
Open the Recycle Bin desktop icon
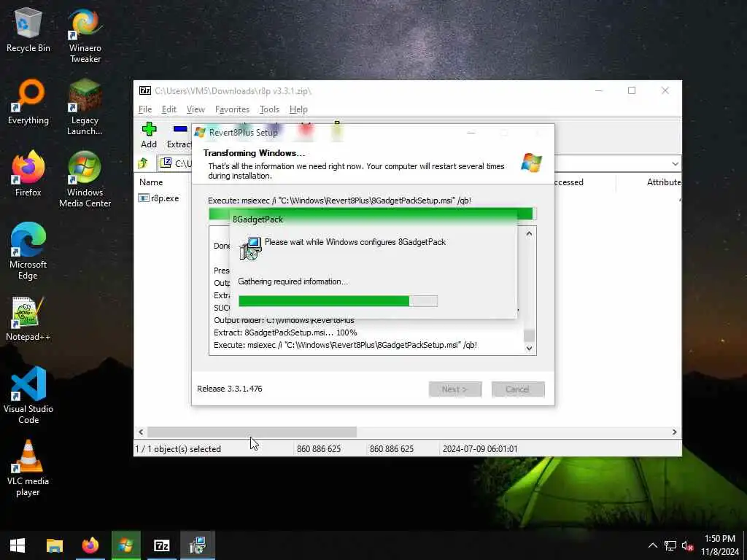28,30
